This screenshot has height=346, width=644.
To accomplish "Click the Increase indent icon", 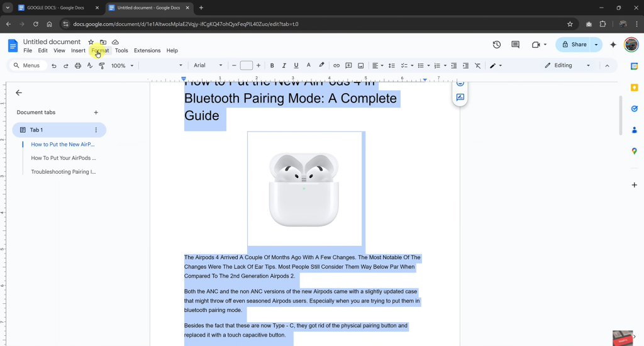I will click(466, 66).
